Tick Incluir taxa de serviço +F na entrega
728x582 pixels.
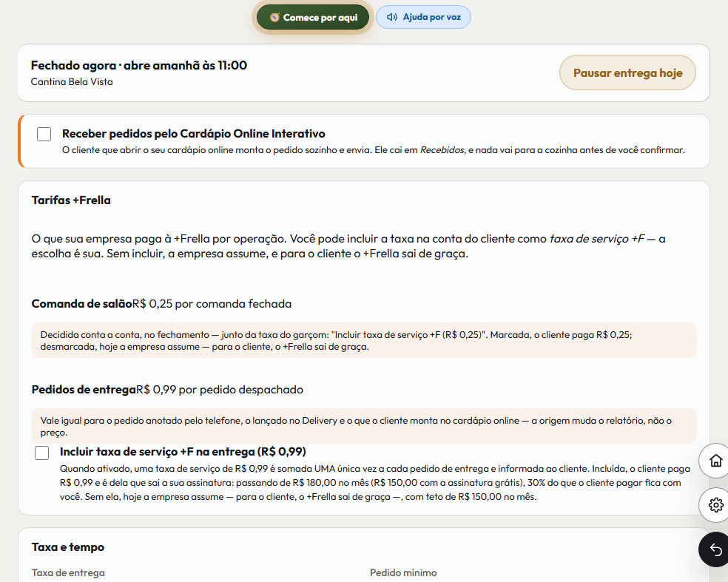click(41, 453)
